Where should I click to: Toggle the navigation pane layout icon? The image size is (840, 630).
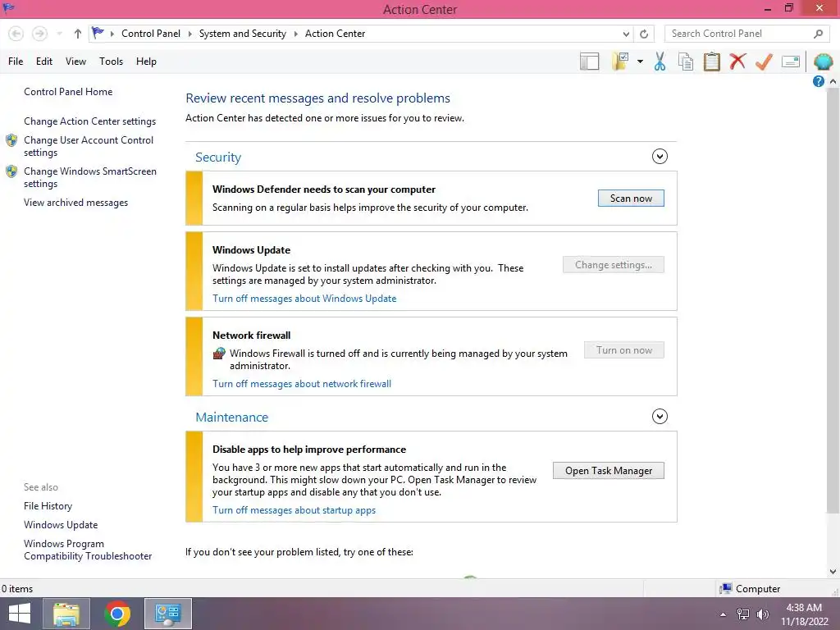(x=589, y=61)
